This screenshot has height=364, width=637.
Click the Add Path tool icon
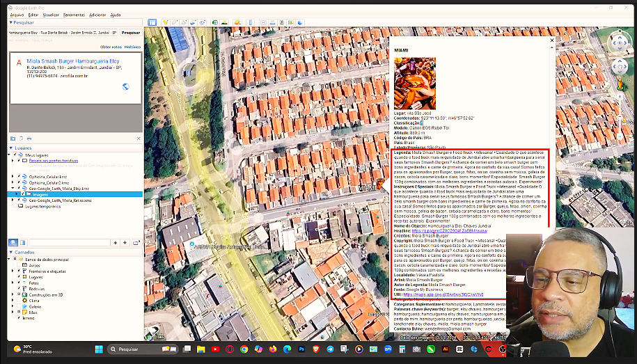pos(183,22)
